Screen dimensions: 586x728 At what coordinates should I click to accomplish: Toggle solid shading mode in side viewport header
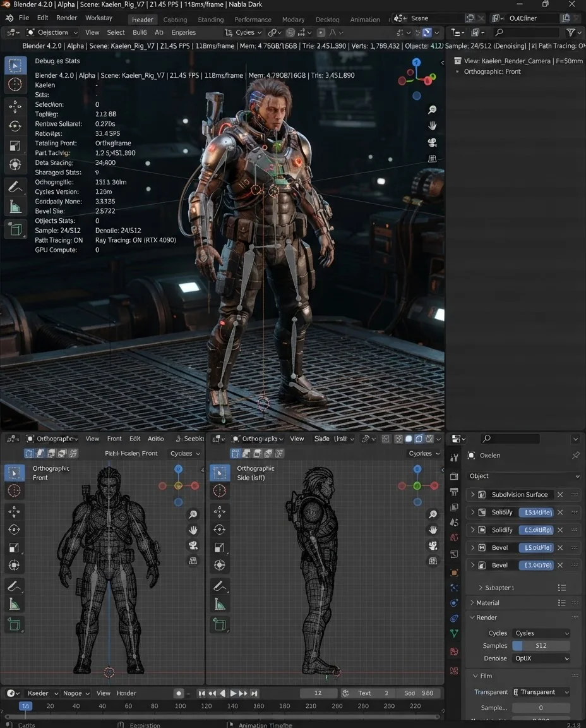point(409,439)
